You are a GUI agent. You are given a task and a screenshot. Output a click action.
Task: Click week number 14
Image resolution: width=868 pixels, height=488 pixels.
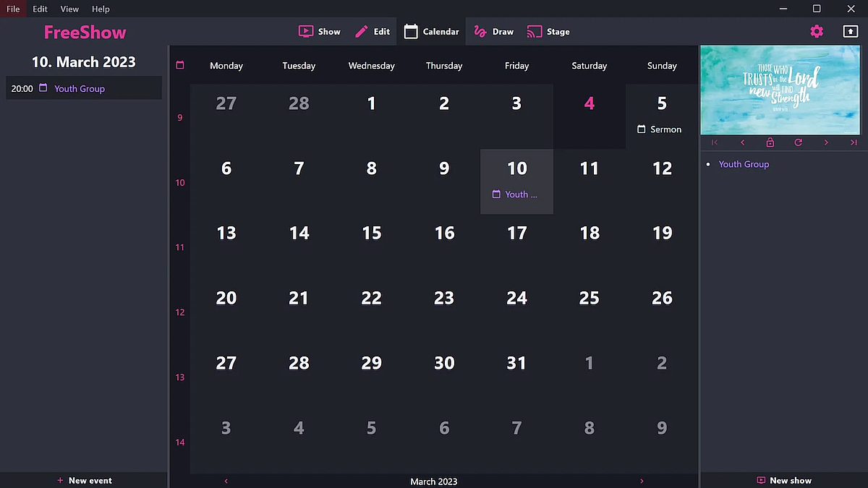(x=180, y=442)
